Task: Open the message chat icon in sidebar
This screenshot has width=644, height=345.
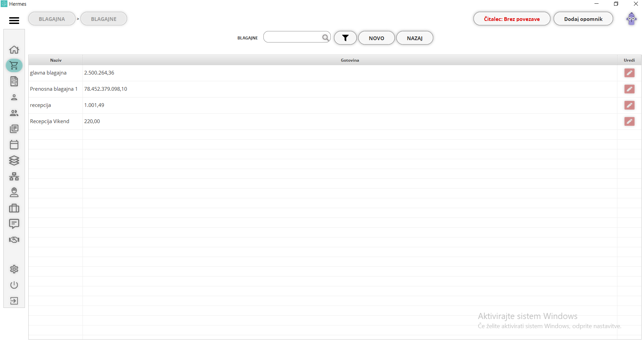Action: pos(14,224)
